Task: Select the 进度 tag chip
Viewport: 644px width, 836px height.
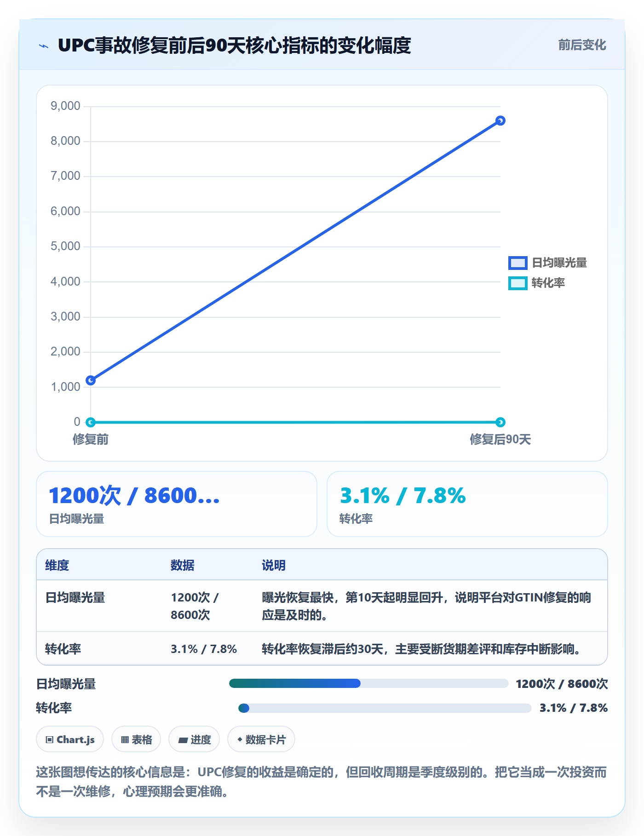Action: [x=194, y=739]
